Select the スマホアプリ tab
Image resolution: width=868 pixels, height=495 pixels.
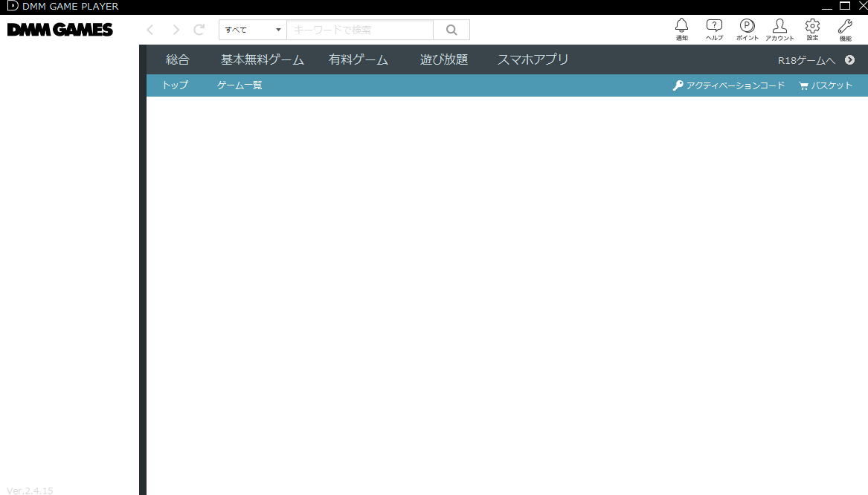[x=533, y=59]
